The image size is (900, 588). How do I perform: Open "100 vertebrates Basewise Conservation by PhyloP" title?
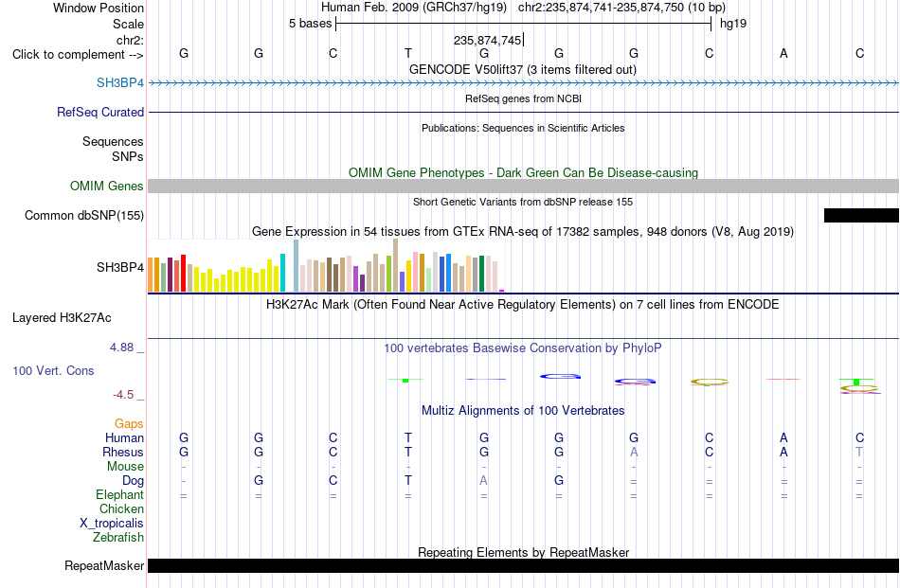[523, 348]
